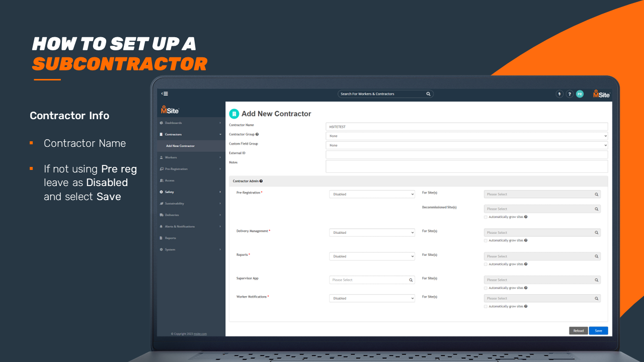Click the help icon beside Contractor Group
644x362 pixels.
[x=257, y=135]
